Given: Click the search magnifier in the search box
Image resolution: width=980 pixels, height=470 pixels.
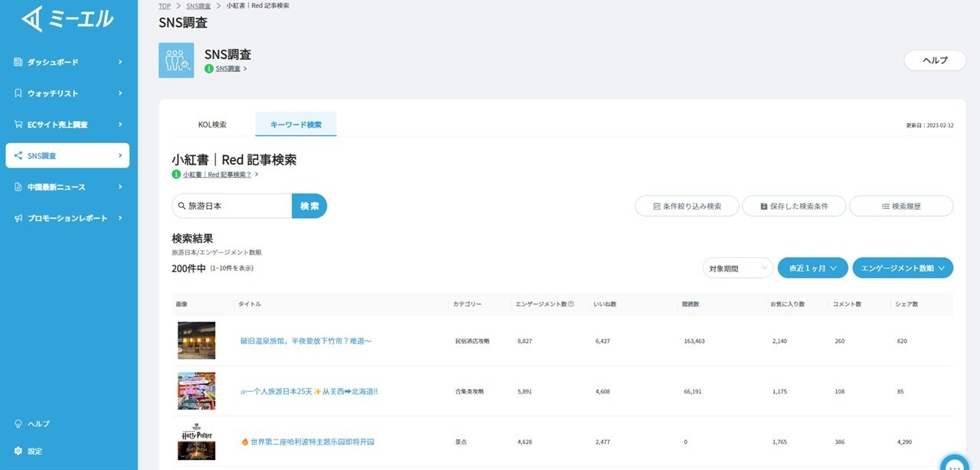Looking at the screenshot, I should coord(179,205).
